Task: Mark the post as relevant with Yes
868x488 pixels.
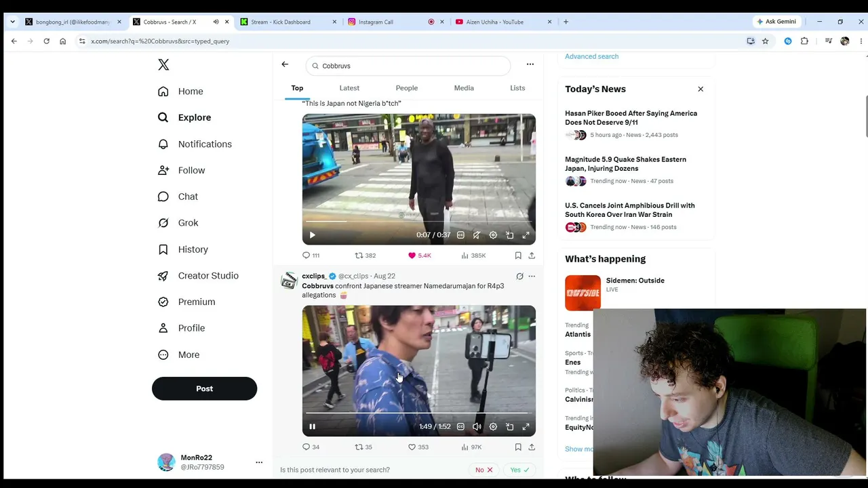Action: pos(519,470)
